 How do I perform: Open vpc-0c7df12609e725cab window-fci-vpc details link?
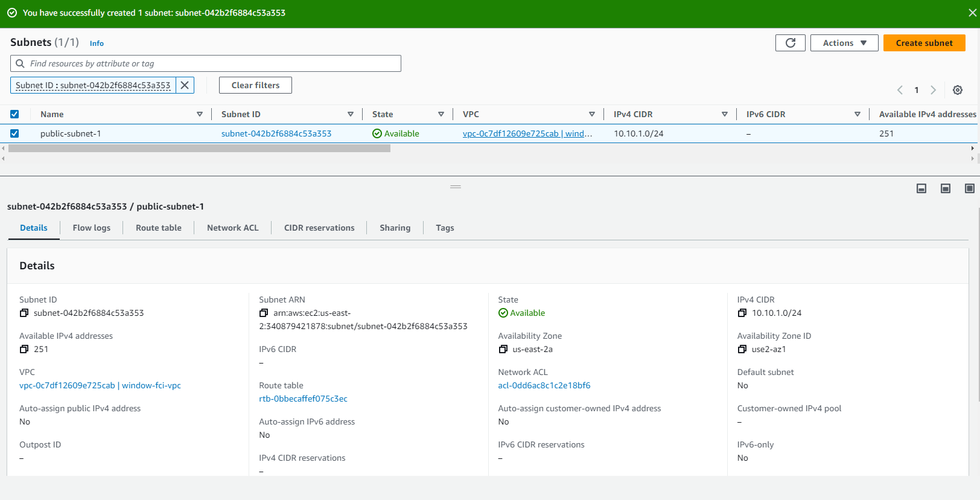click(x=100, y=385)
